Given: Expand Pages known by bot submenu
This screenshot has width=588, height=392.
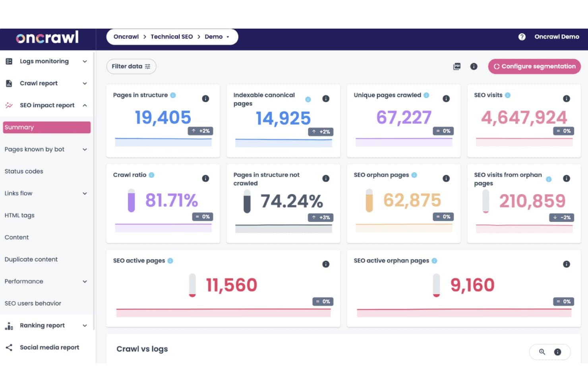Looking at the screenshot, I should pos(85,149).
